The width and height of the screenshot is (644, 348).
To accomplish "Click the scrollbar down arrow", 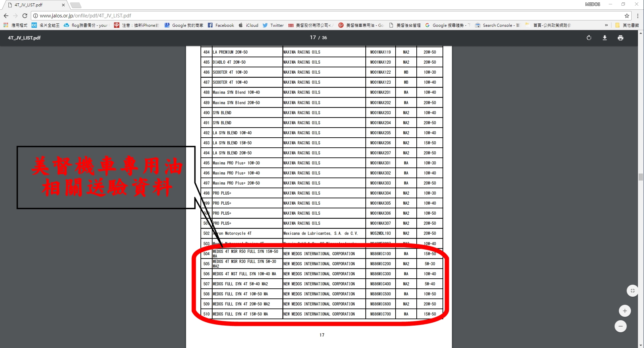I will 641,345.
